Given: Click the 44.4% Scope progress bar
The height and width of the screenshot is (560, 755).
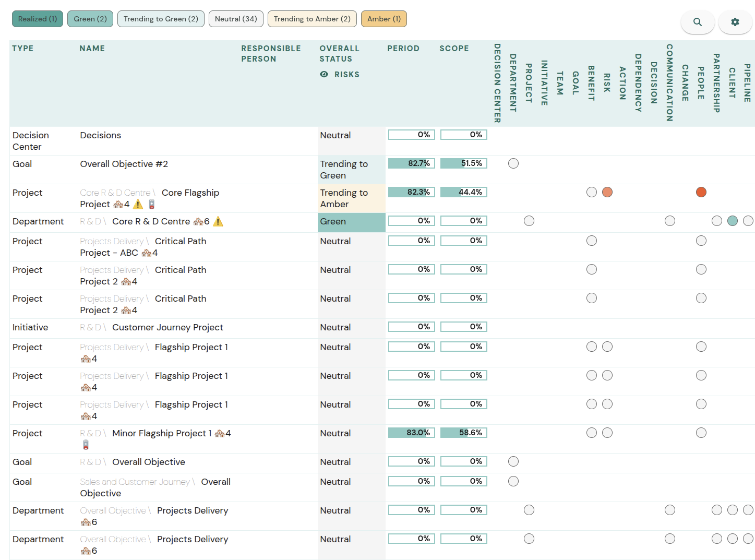Looking at the screenshot, I should click(x=464, y=192).
